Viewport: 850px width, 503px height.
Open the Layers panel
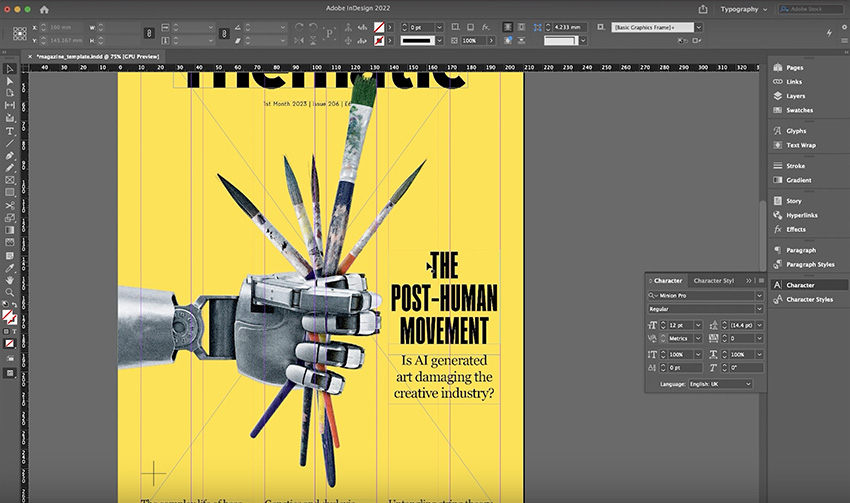coord(795,96)
